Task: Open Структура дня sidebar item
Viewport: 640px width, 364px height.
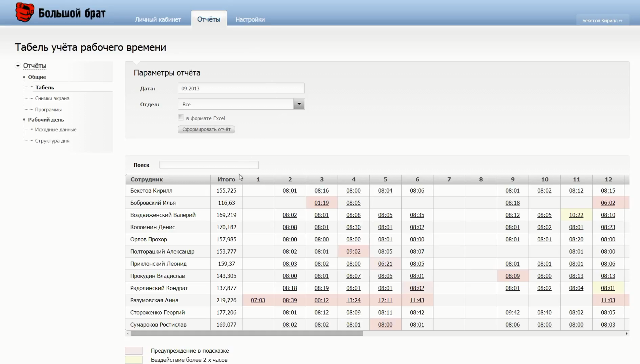Action: click(x=52, y=141)
